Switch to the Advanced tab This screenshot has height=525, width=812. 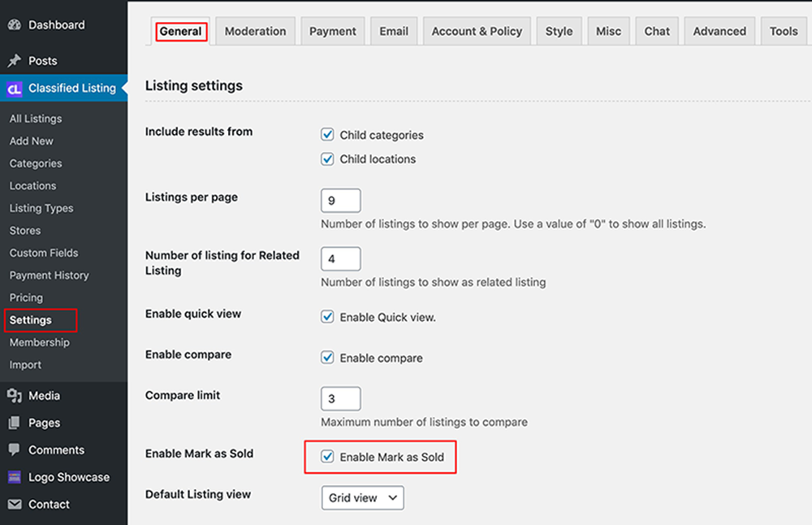pyautogui.click(x=719, y=31)
